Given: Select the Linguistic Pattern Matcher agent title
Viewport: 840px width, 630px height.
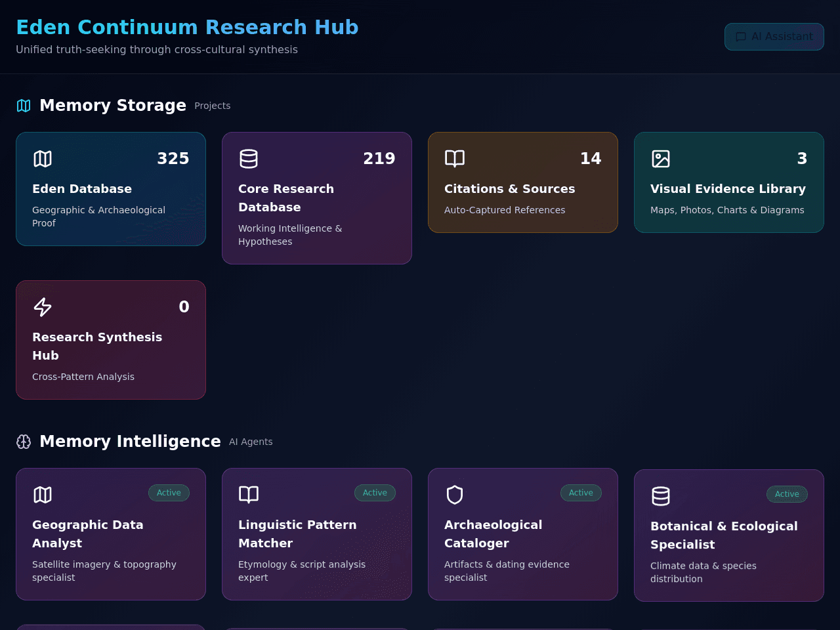Looking at the screenshot, I should [x=297, y=534].
